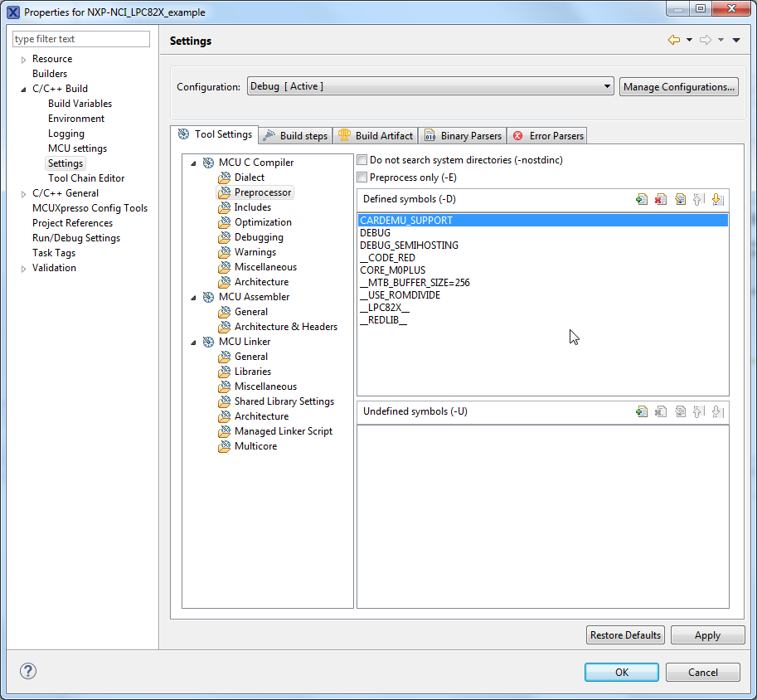
Task: Click Manage Configurations button
Action: 679,87
